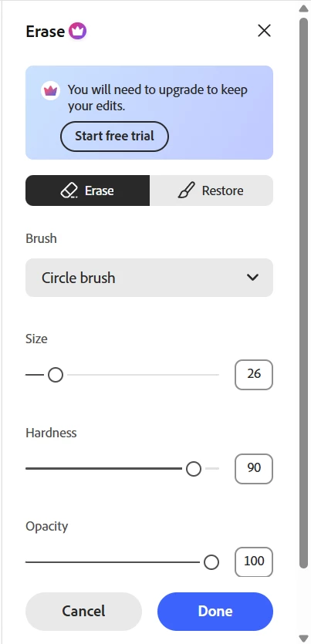Click the premium crown badge beside Erase title

(77, 31)
